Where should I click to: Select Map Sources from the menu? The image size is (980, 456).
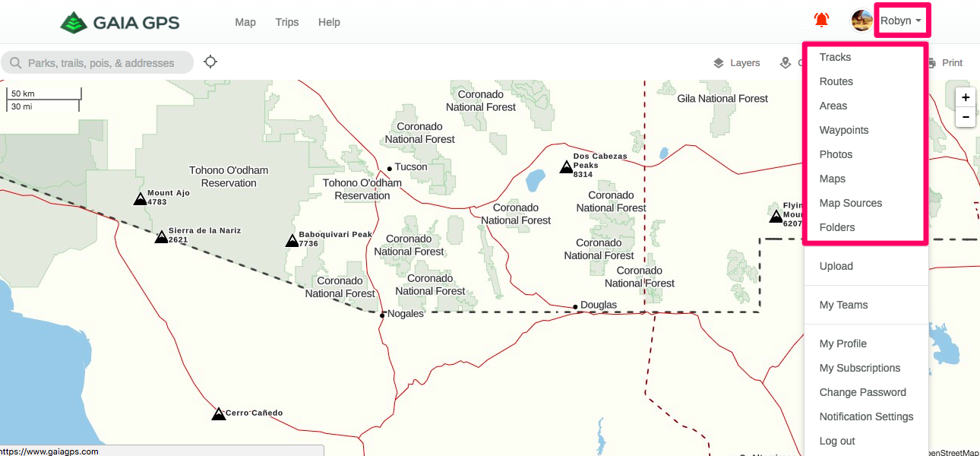pyautogui.click(x=851, y=203)
